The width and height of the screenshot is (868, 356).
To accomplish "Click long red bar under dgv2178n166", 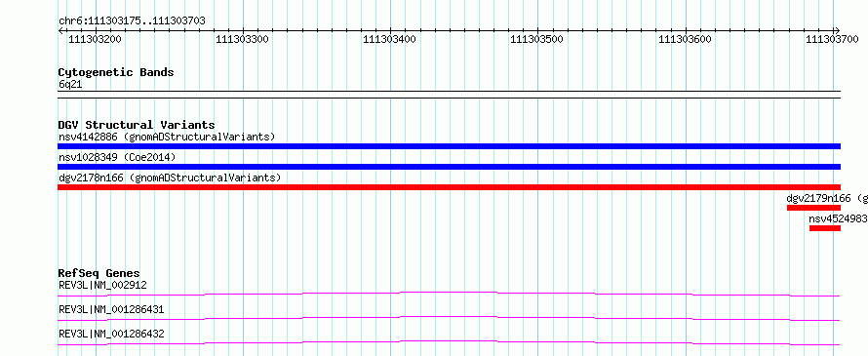I will pyautogui.click(x=449, y=187).
